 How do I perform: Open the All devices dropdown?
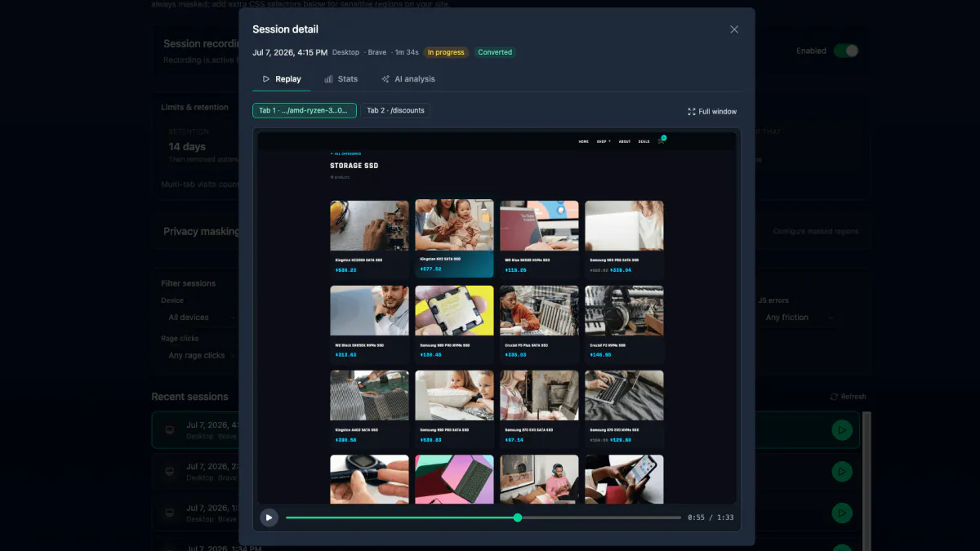point(201,317)
